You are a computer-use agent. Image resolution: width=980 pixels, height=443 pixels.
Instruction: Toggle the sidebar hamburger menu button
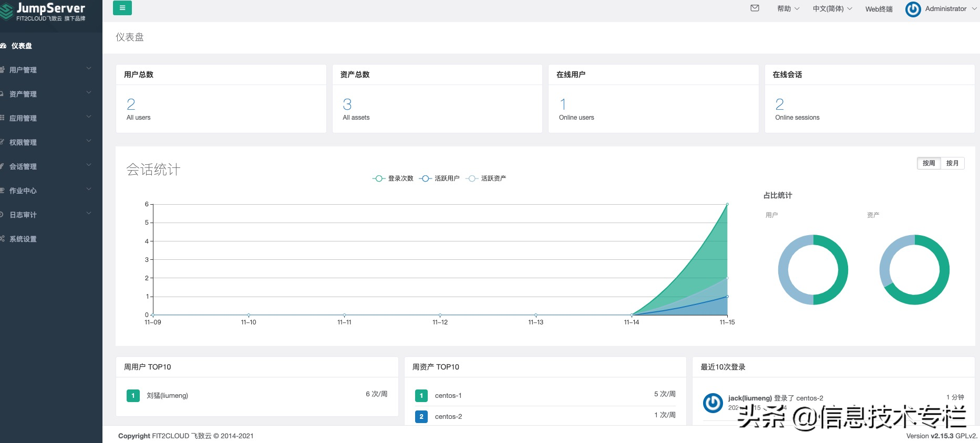tap(122, 8)
